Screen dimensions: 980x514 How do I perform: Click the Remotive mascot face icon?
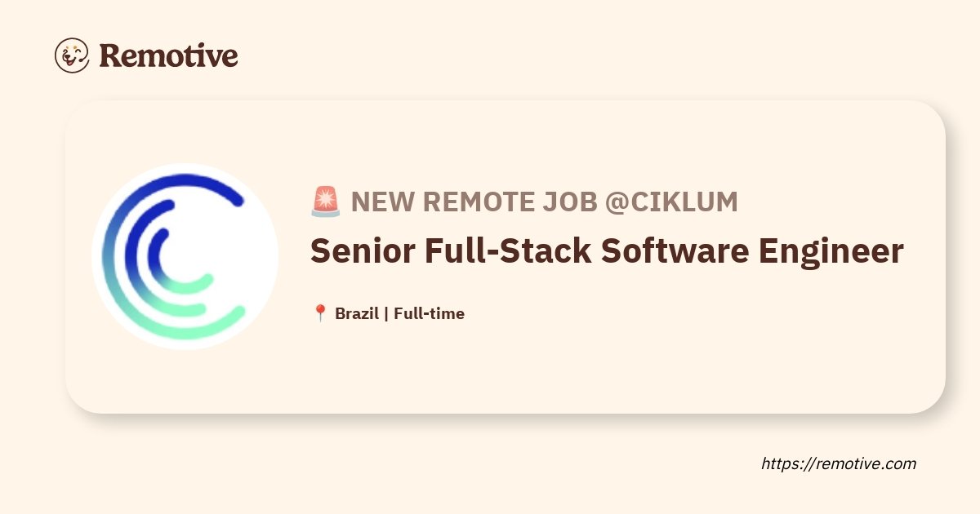click(x=72, y=55)
